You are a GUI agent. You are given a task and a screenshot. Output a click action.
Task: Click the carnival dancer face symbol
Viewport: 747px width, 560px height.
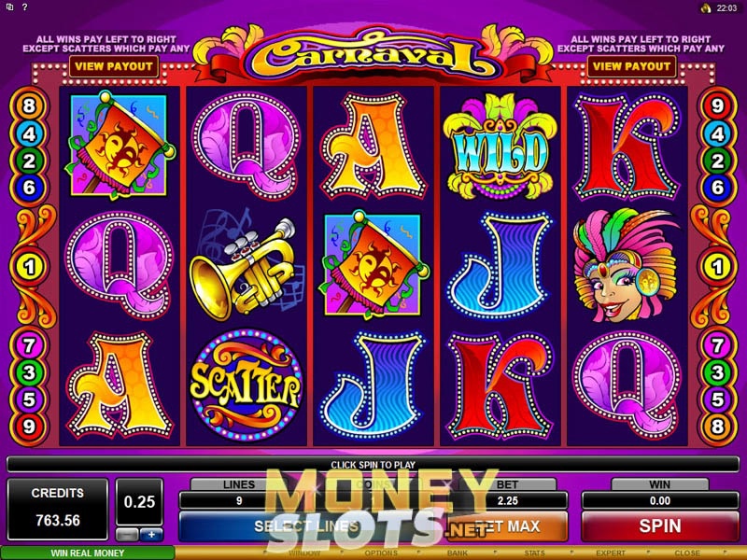[x=626, y=265]
